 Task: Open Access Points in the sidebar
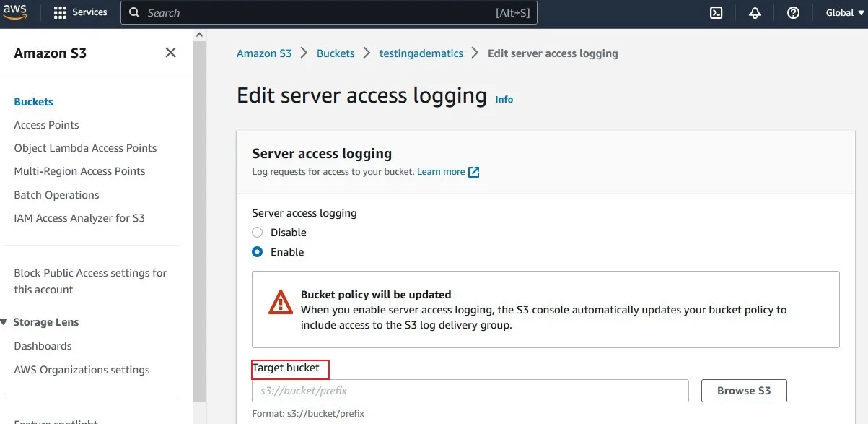(46, 125)
